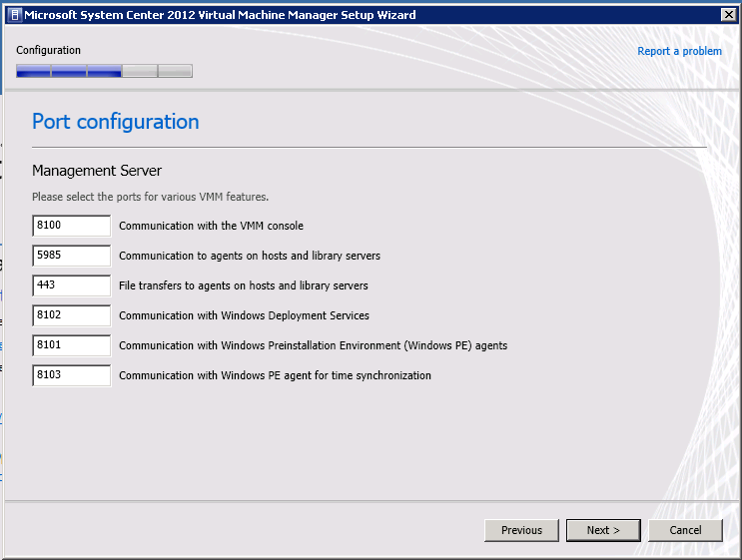Click the Management Server section label
The image size is (742, 560).
(97, 171)
